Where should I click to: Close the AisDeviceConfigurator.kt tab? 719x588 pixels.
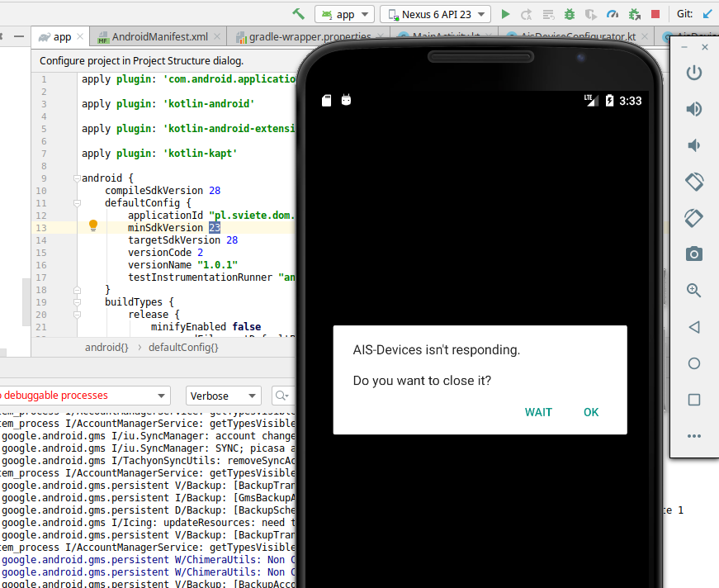645,36
